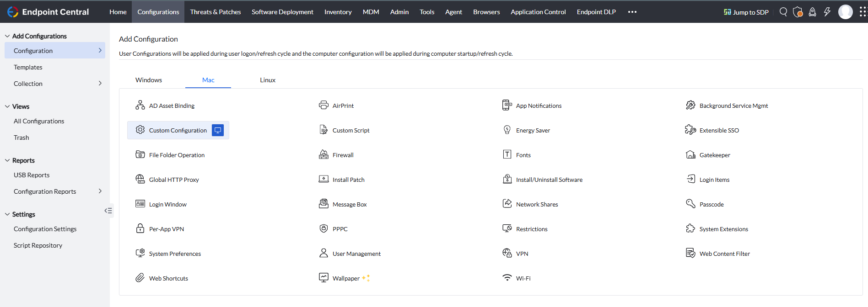
Task: Open the Restrictions configuration
Action: tap(525, 228)
